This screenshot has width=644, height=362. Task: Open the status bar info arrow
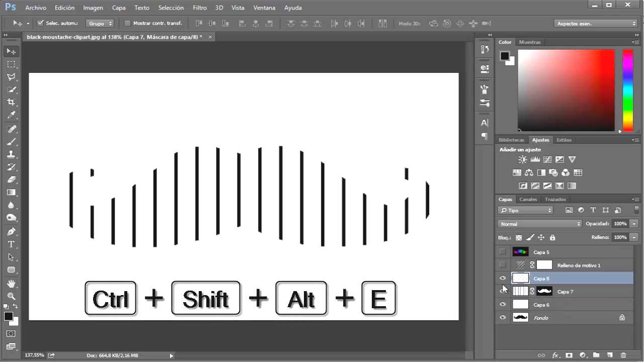171,355
